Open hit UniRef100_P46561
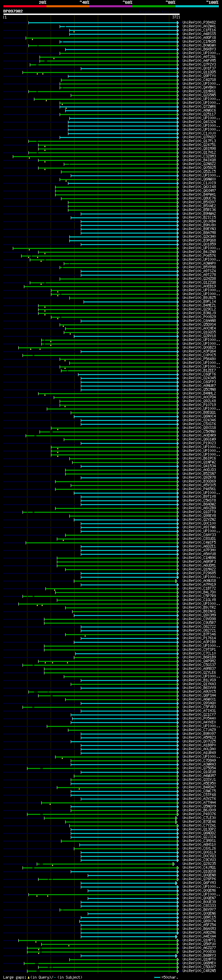 [x=199, y=489]
